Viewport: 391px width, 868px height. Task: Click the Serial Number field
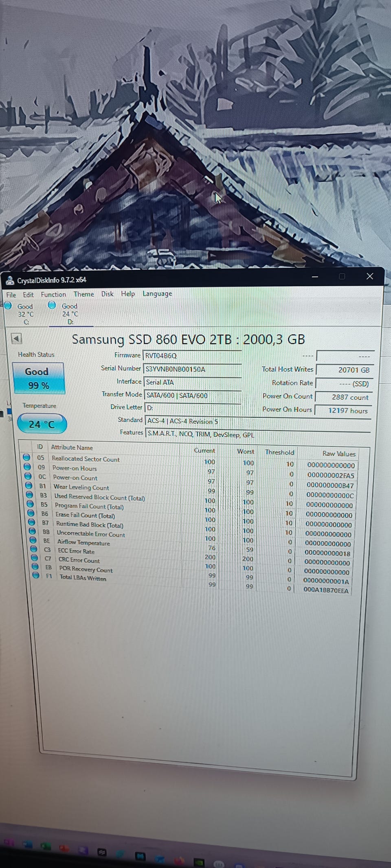click(x=192, y=369)
